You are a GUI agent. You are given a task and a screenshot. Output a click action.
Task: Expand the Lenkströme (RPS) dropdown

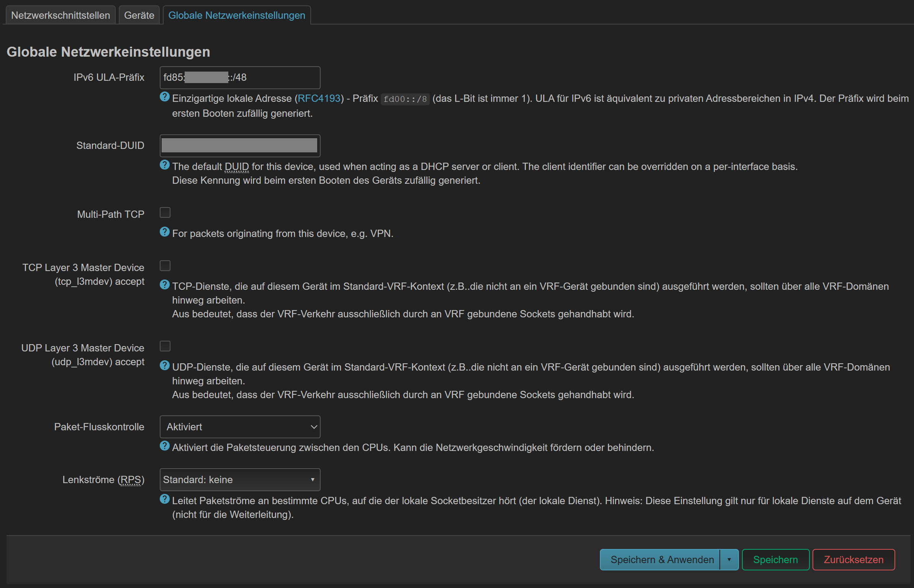click(x=240, y=480)
